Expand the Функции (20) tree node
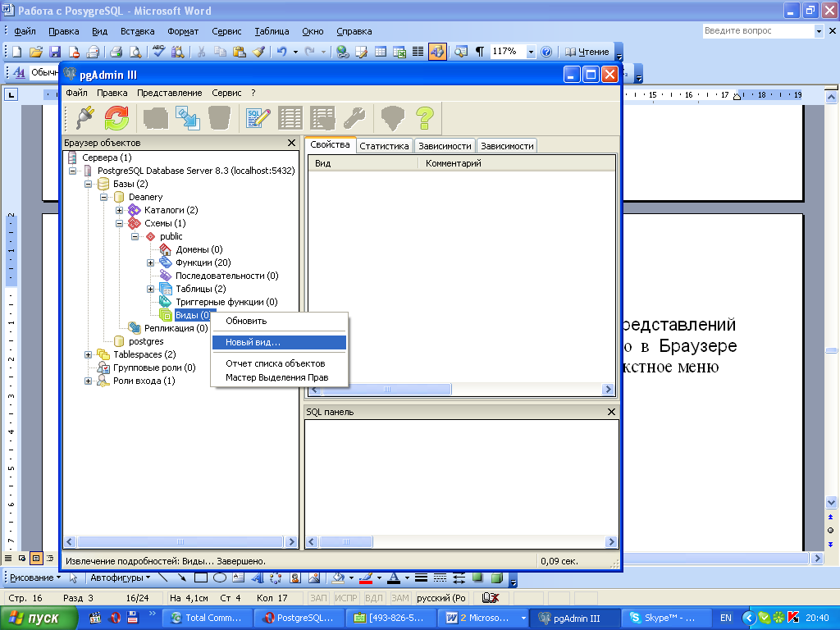 pos(151,262)
